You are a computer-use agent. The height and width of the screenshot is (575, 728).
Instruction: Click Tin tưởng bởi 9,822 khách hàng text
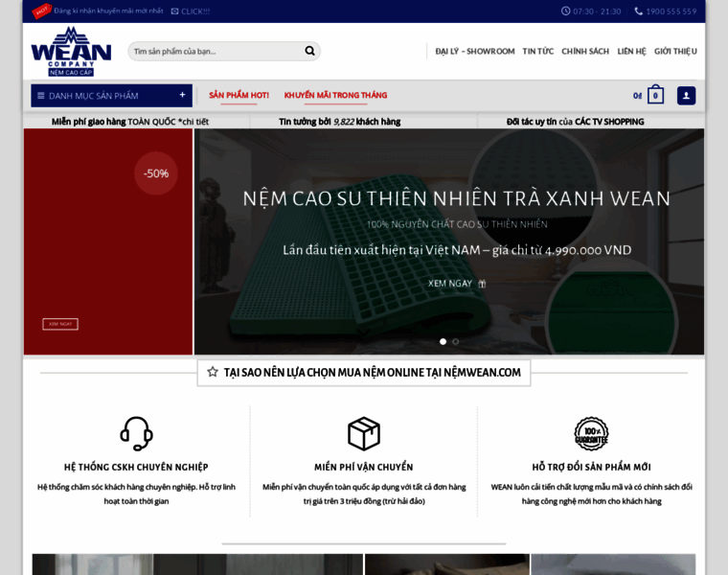340,122
